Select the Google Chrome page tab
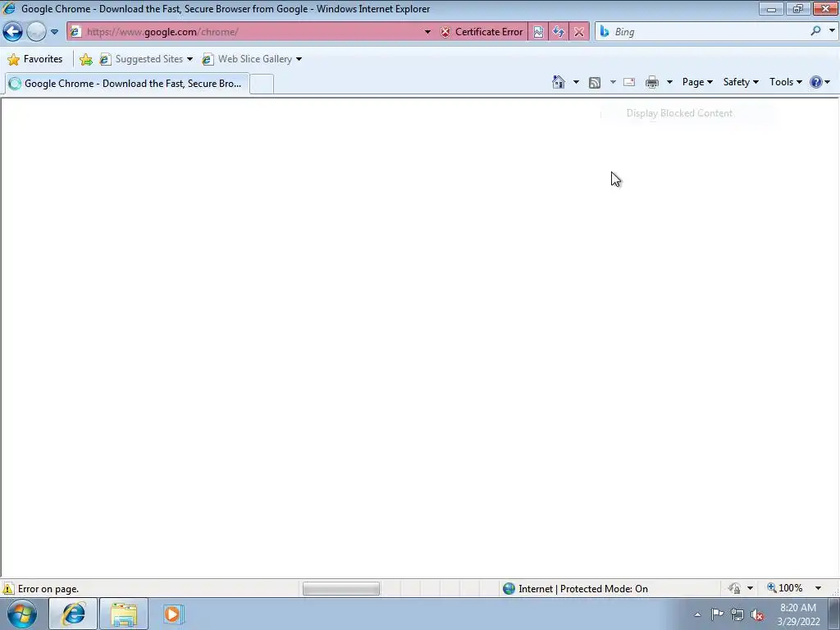Screen dimensions: 840x630 coord(127,84)
